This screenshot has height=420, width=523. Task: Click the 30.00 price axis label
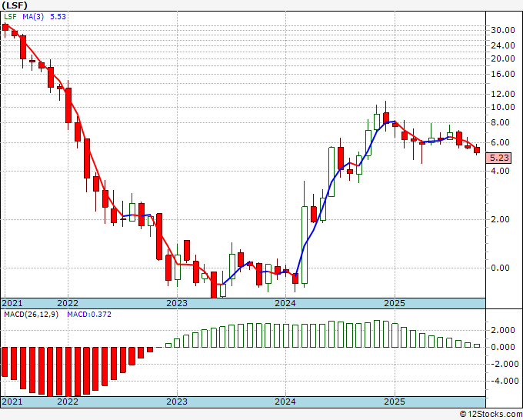point(503,30)
